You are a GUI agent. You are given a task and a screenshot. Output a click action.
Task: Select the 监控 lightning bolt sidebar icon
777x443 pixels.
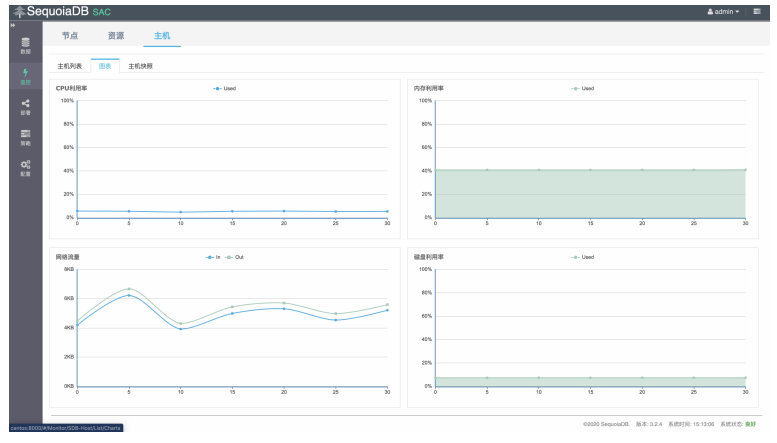(25, 75)
